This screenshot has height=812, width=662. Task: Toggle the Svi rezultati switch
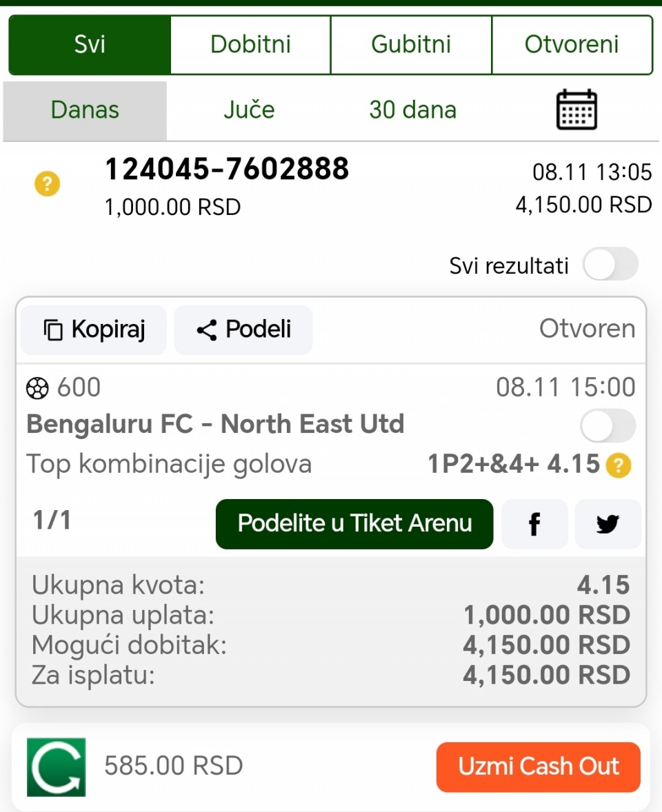[610, 265]
